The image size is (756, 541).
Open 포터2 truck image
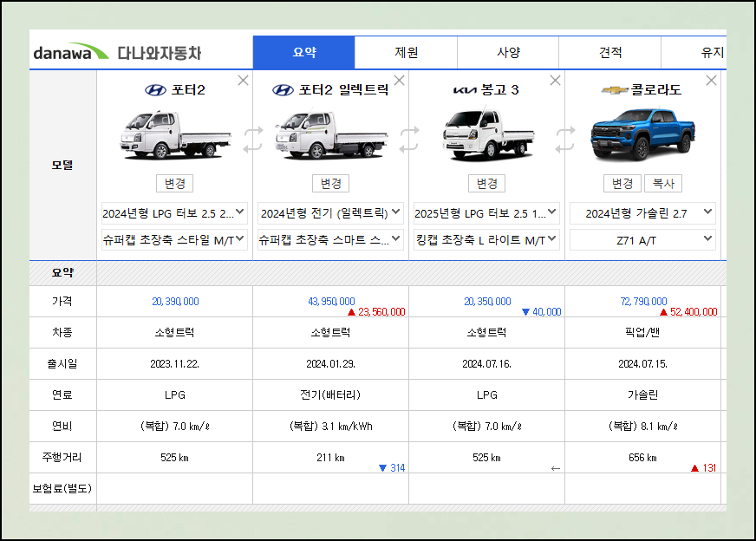click(x=174, y=135)
